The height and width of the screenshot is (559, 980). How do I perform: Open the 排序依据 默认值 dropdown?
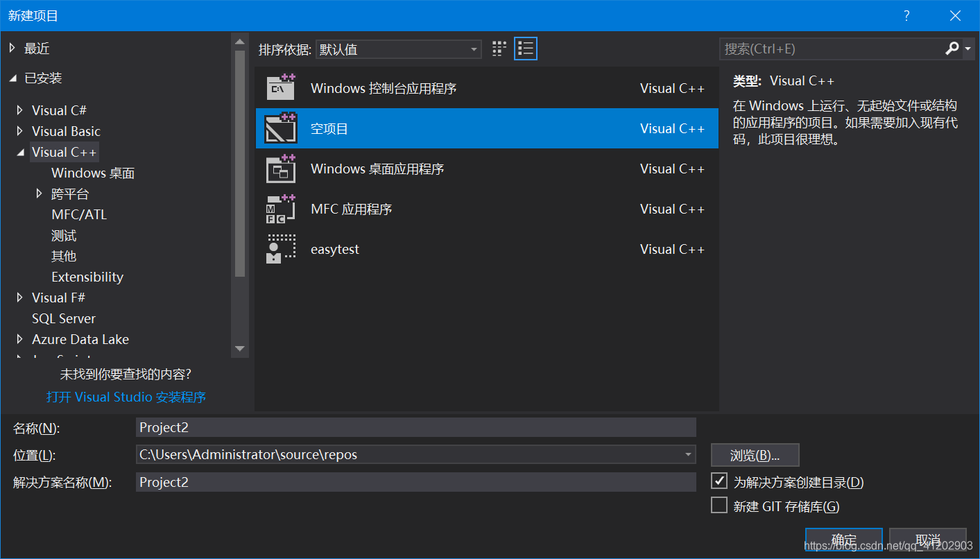click(399, 49)
